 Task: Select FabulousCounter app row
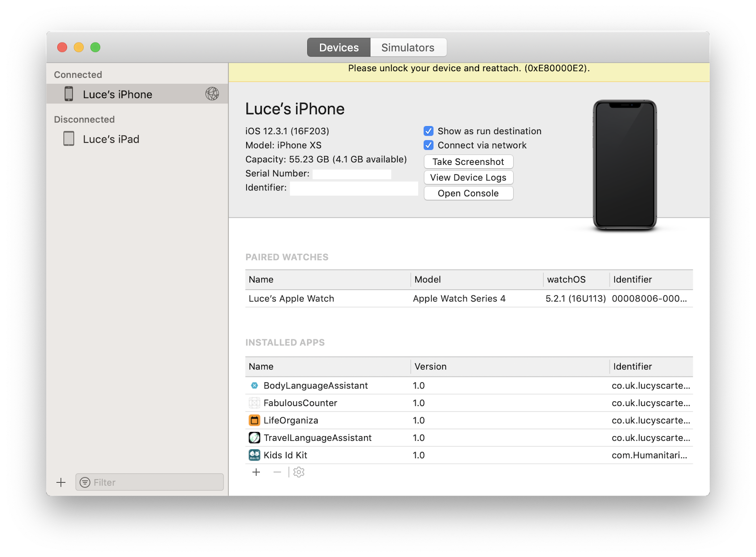coord(469,403)
